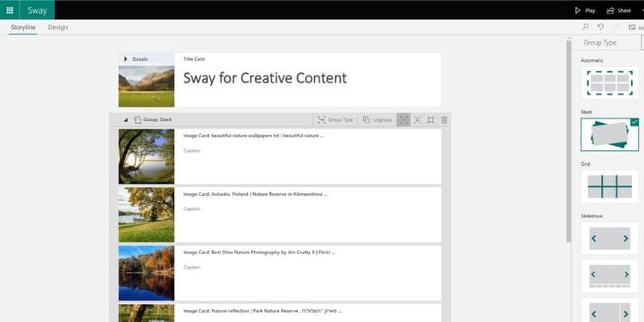Select the Ohio lake reflection thumbnail
Viewport: 644px width, 322px height.
click(146, 273)
